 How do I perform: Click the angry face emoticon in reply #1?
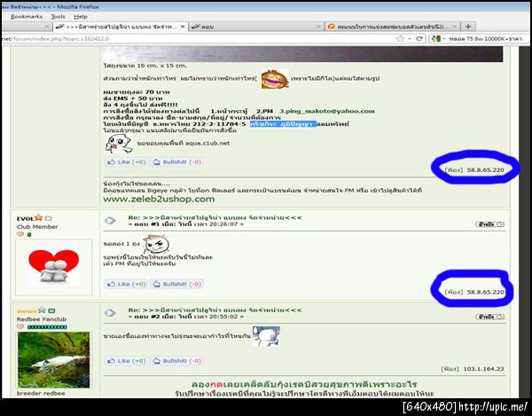[x=156, y=244]
